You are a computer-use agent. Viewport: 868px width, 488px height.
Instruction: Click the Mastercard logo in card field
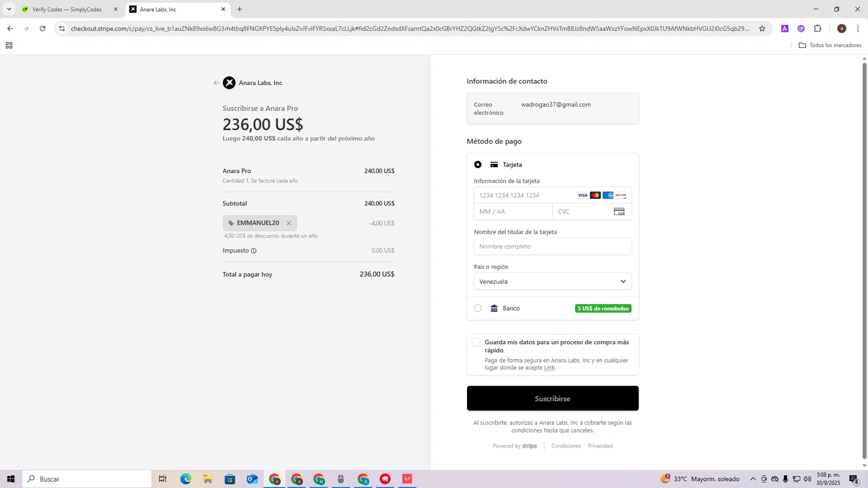tap(595, 195)
